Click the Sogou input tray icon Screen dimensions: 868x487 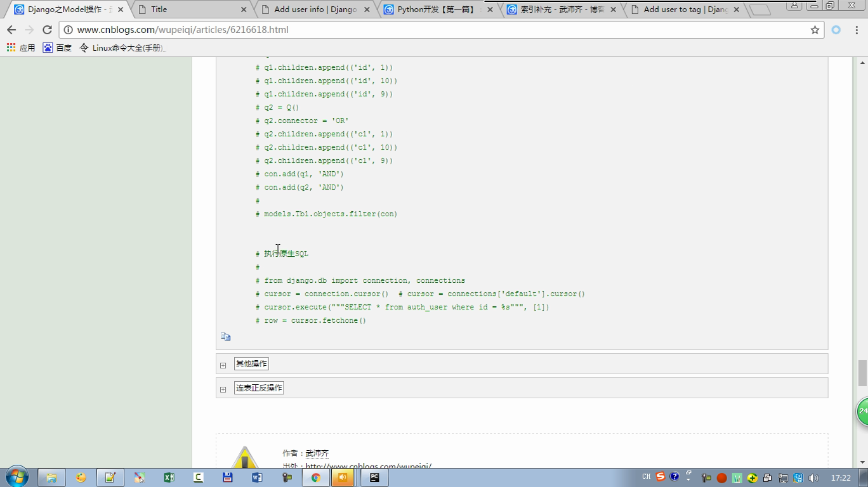pos(661,476)
